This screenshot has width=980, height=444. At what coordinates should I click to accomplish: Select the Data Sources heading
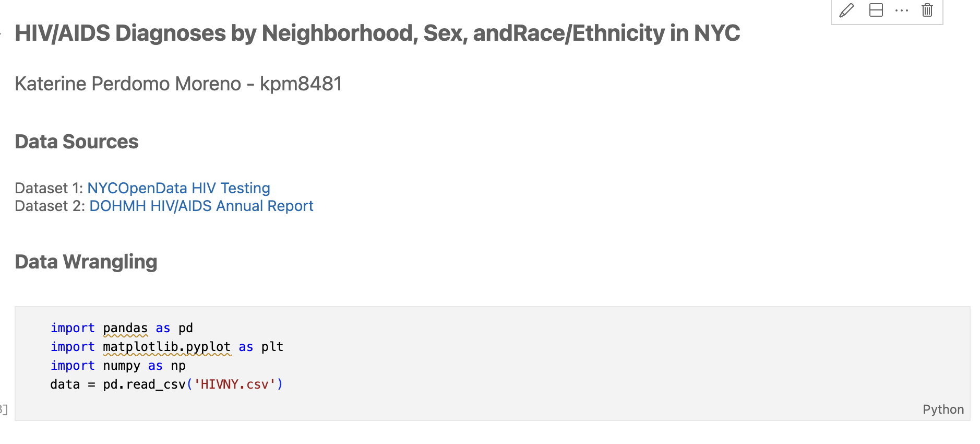(x=77, y=141)
